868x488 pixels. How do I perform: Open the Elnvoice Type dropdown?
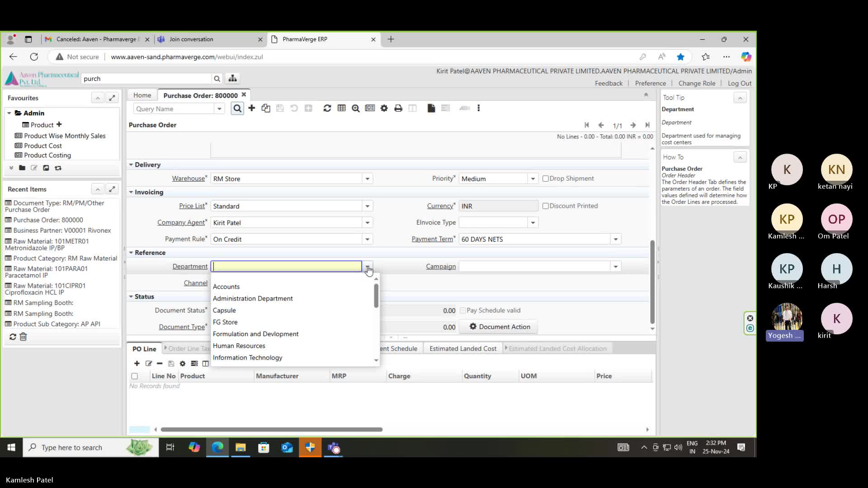tap(533, 223)
